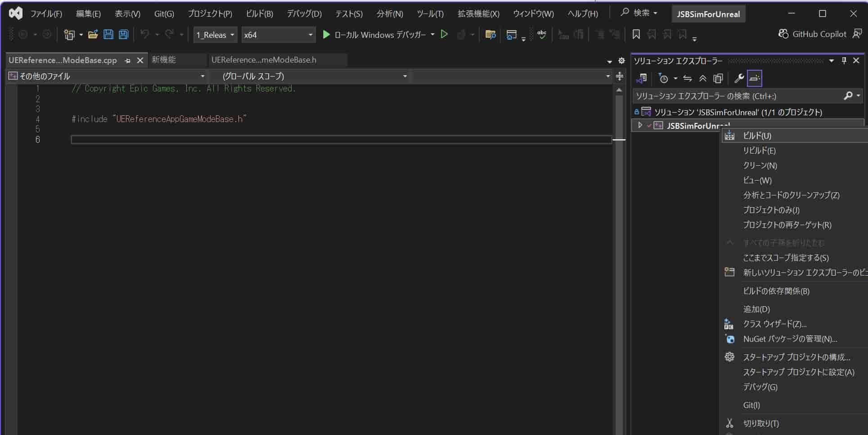Click the Solution Explorer search field
The image size is (868, 435).
click(738, 96)
